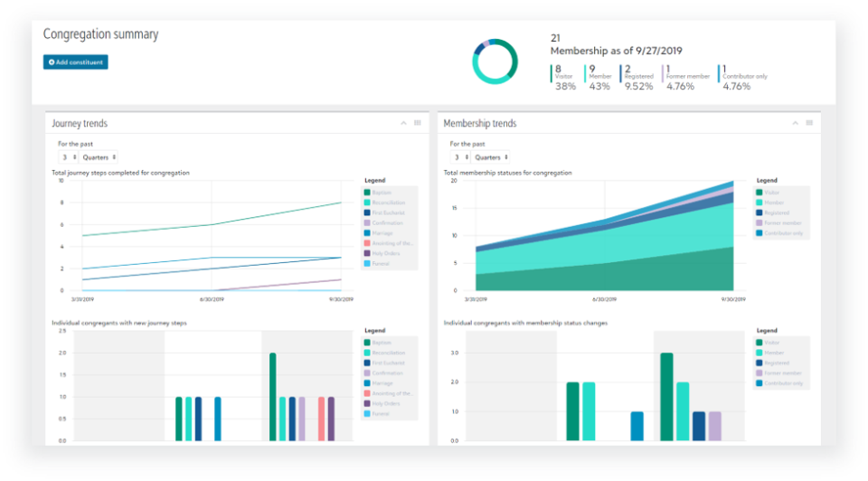Click First Eucharist swatch in individual congregants journey legend
The image size is (868, 481).
[367, 363]
